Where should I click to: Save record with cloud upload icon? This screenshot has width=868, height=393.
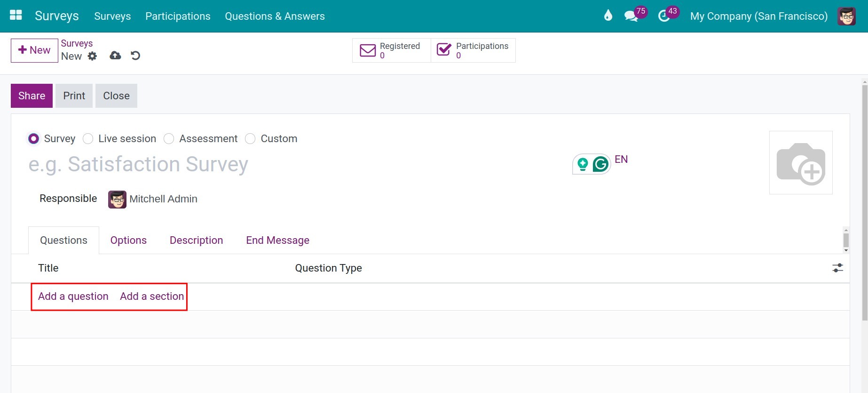tap(115, 56)
